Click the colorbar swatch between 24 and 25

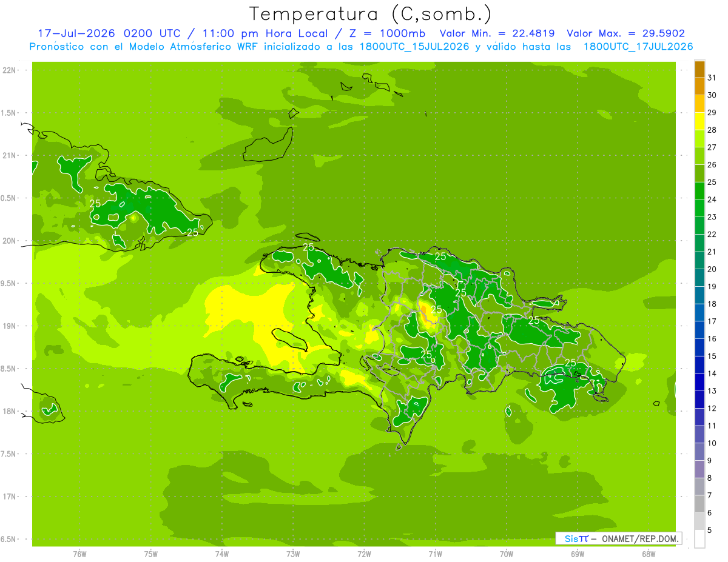(699, 190)
